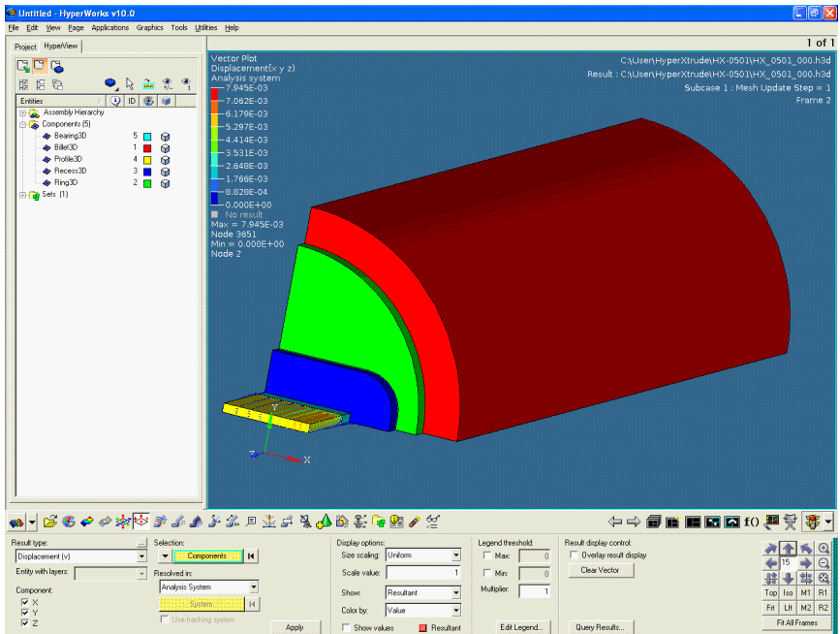Switch to the Project tab
Image resolution: width=840 pixels, height=634 pixels.
click(25, 47)
